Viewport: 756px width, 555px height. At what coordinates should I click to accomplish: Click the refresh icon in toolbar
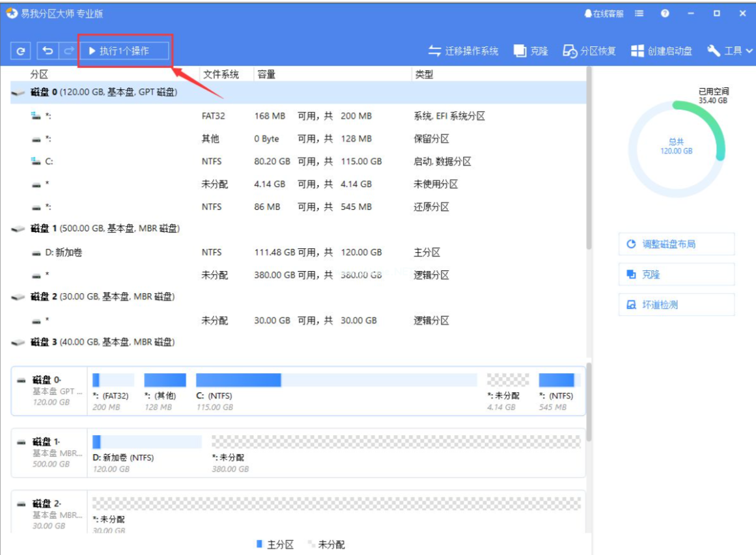21,51
